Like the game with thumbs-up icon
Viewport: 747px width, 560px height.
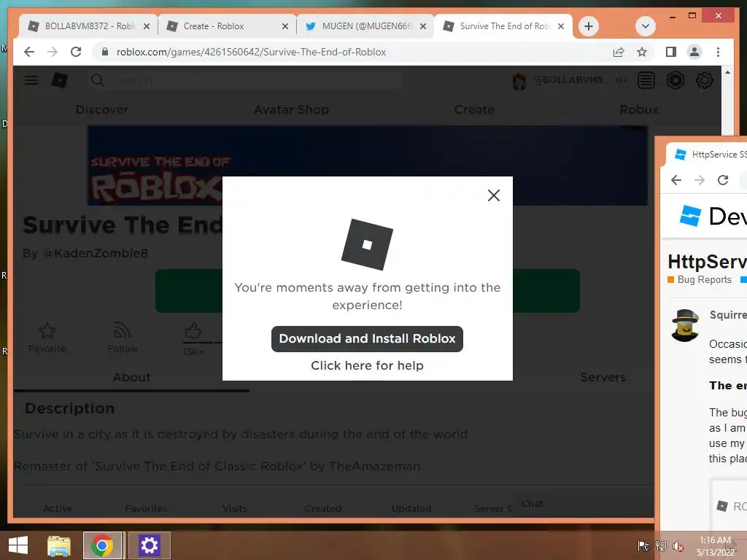pyautogui.click(x=193, y=330)
